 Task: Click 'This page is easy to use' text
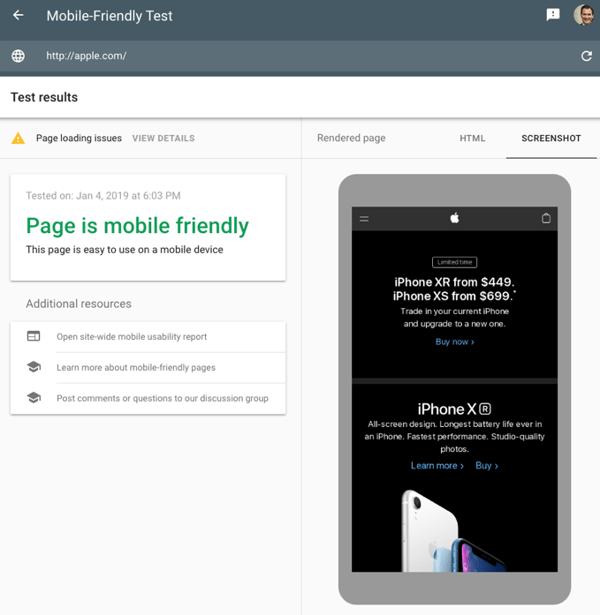coord(124,249)
